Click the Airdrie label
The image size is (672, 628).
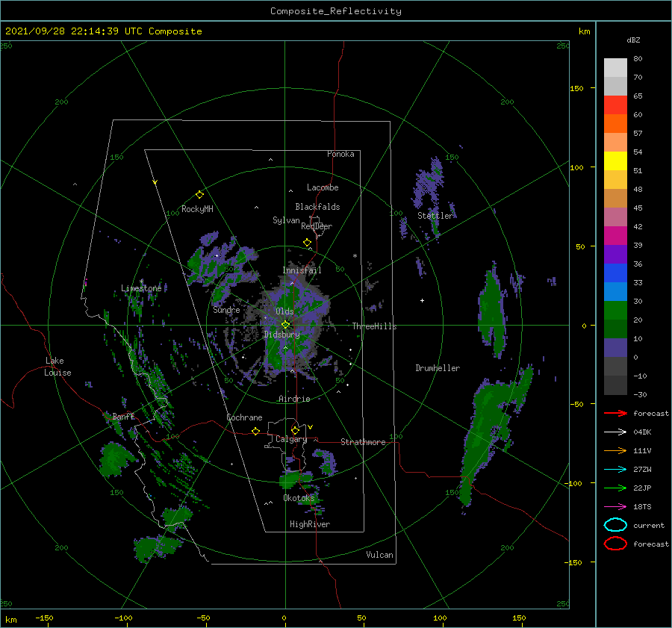click(294, 399)
